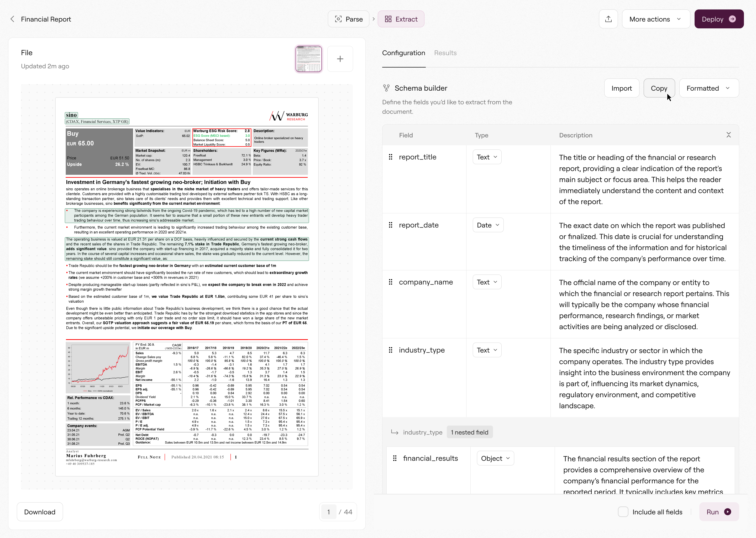Run the extraction with Run button

tap(719, 512)
